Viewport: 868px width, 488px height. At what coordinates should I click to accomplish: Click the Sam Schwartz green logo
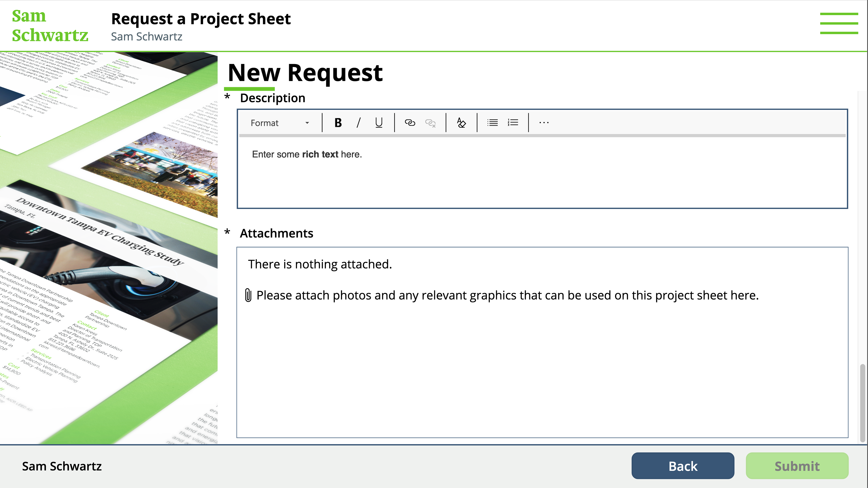point(50,26)
